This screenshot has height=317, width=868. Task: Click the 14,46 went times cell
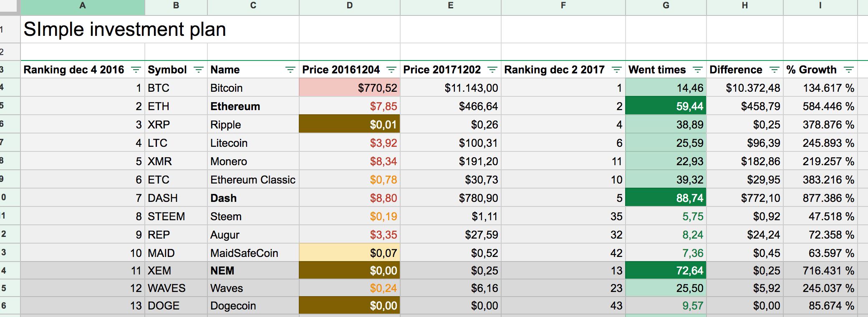point(666,88)
